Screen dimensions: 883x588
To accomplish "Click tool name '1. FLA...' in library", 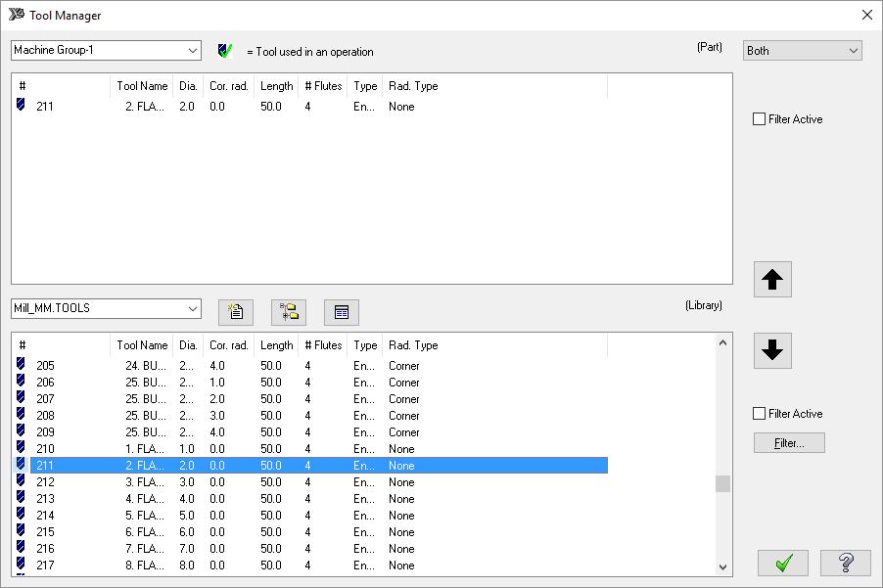I will pyautogui.click(x=145, y=449).
